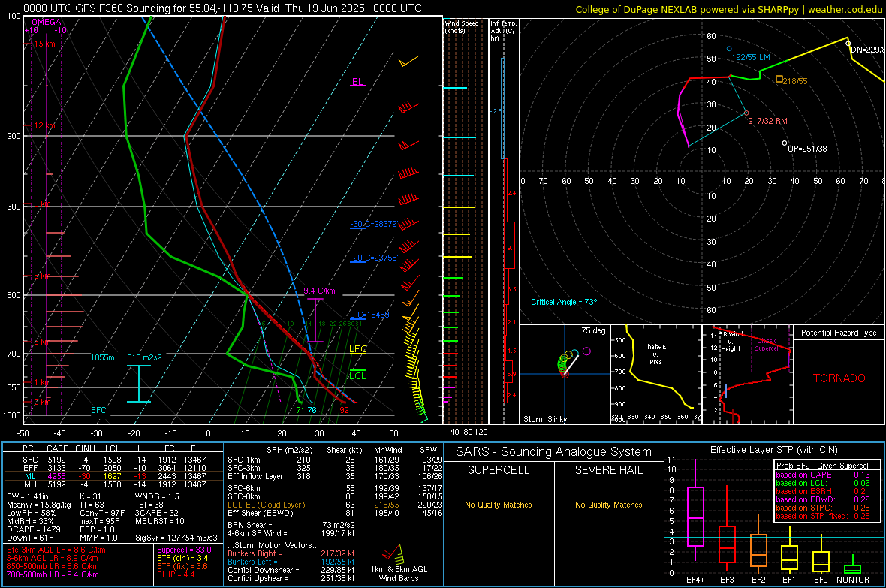Click the Supercell = 33.0 composite value

click(x=184, y=550)
